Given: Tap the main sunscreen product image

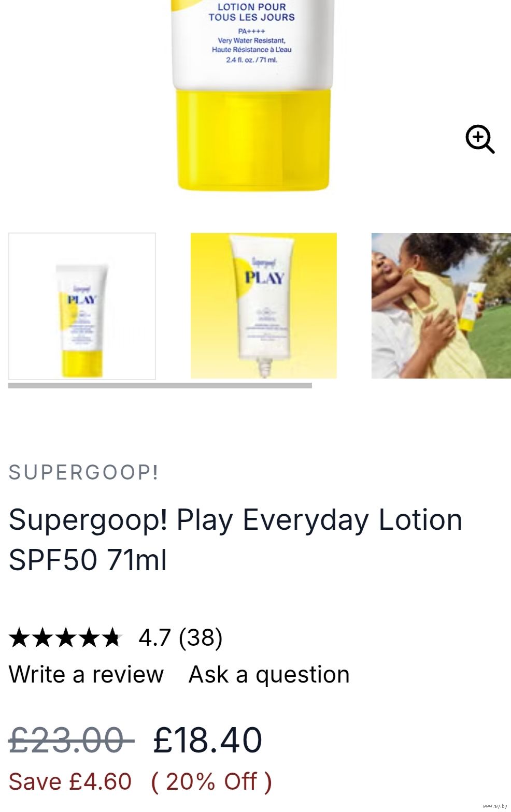Looking at the screenshot, I should [x=253, y=96].
